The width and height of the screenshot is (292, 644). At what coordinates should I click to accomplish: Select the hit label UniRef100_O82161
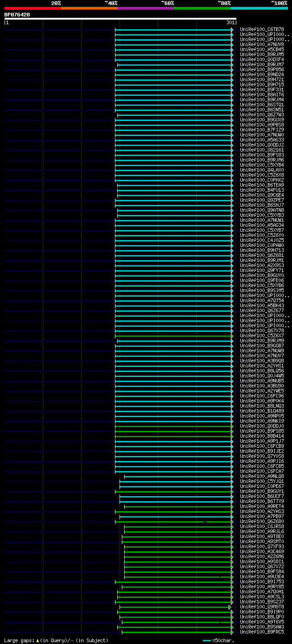coord(262,150)
